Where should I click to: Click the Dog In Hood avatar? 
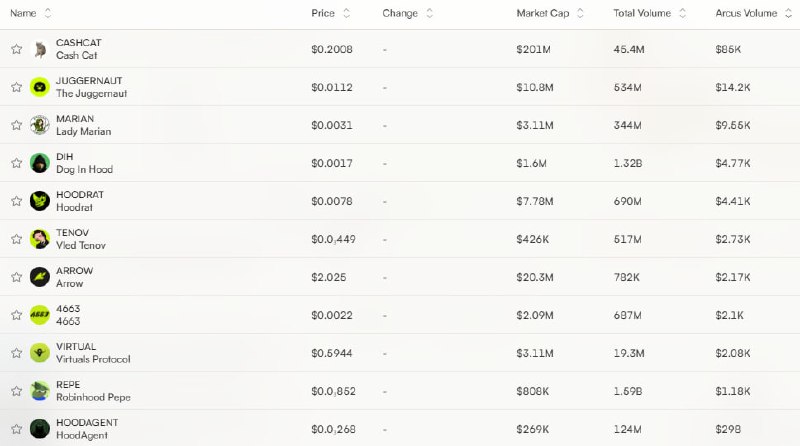tap(40, 163)
